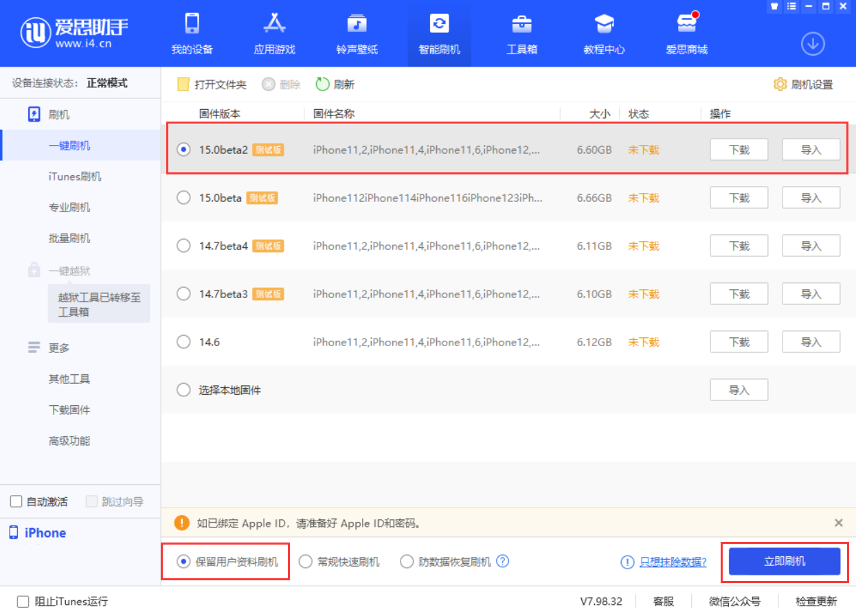Screen dimensions: 856x616
Task: Open the 爱思商城 store icon
Action: (x=686, y=24)
